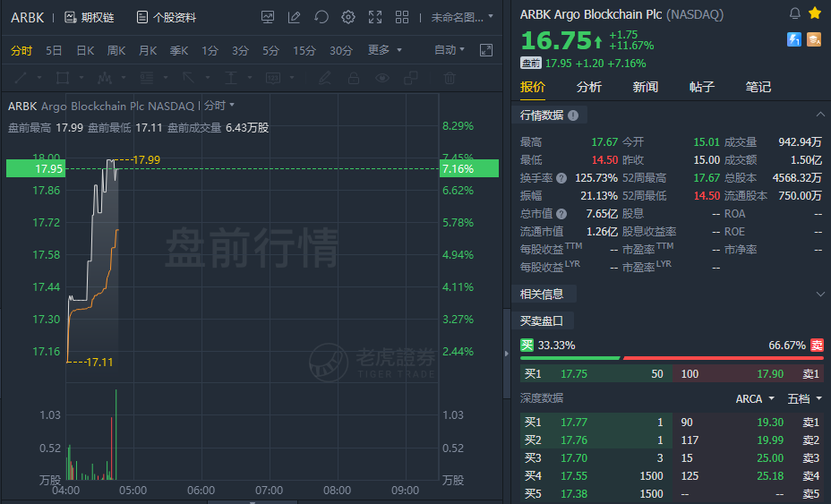This screenshot has height=504, width=831.
Task: Open the 笔记 tab
Action: click(758, 87)
